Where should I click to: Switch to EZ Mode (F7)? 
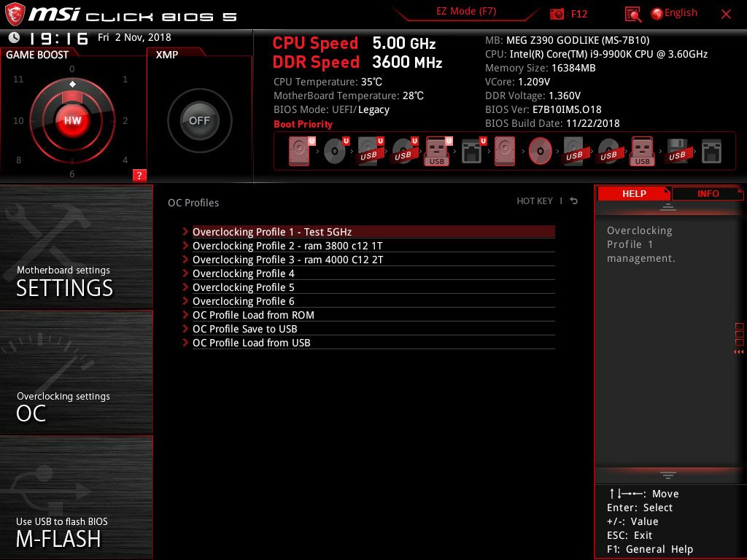tap(466, 12)
